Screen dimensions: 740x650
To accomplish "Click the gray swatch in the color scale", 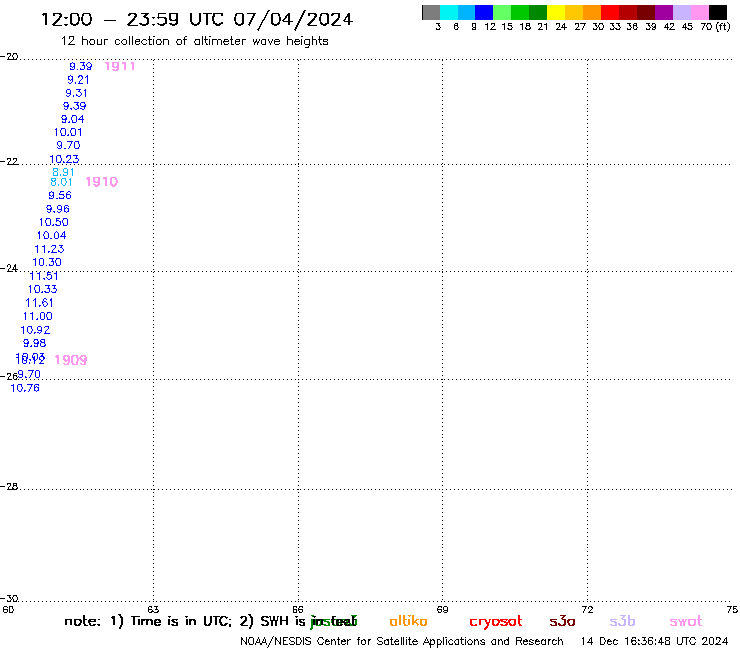I will (431, 12).
